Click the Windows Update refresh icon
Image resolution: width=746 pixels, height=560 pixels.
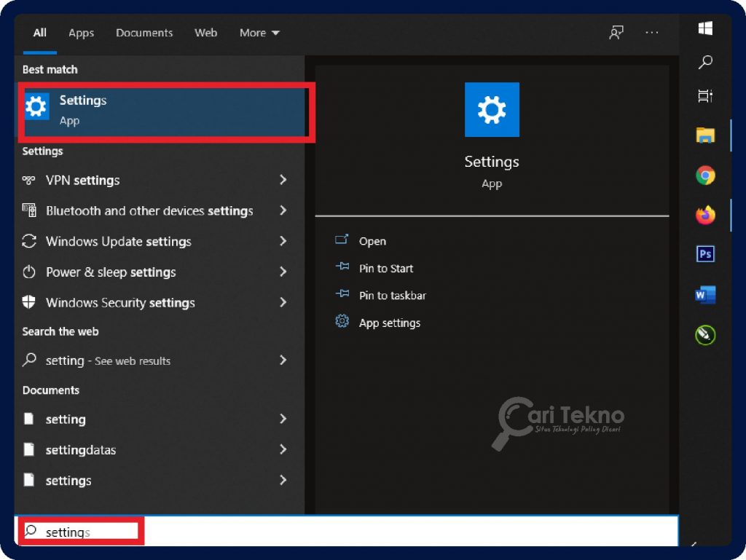click(29, 241)
